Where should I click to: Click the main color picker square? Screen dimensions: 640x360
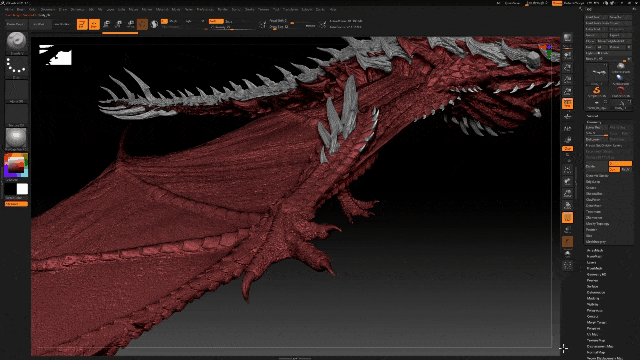coord(16,165)
